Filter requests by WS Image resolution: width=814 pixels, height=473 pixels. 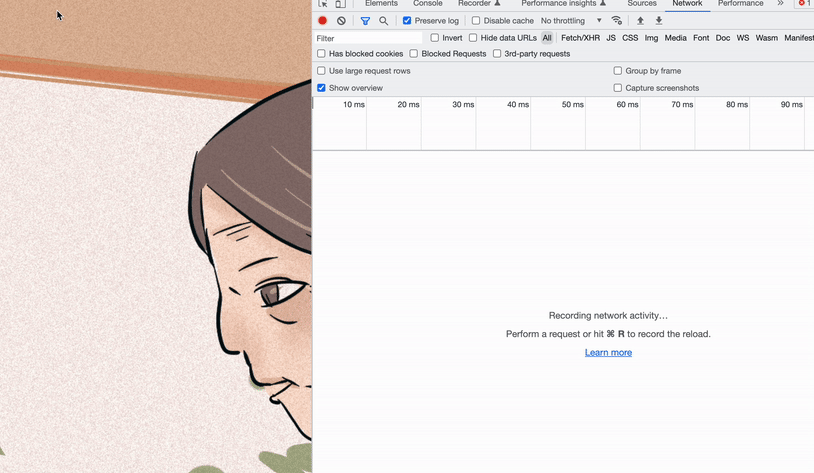[x=743, y=38]
